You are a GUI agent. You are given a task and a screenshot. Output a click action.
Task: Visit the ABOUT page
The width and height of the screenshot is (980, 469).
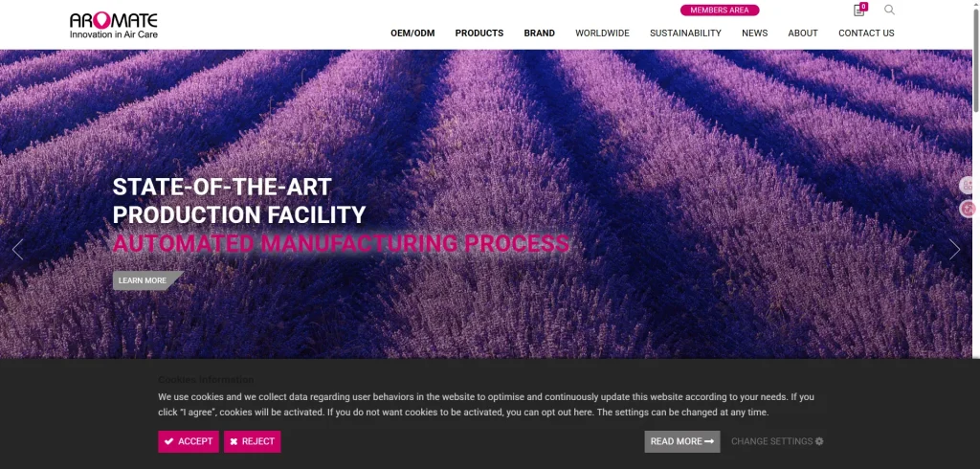click(x=803, y=33)
